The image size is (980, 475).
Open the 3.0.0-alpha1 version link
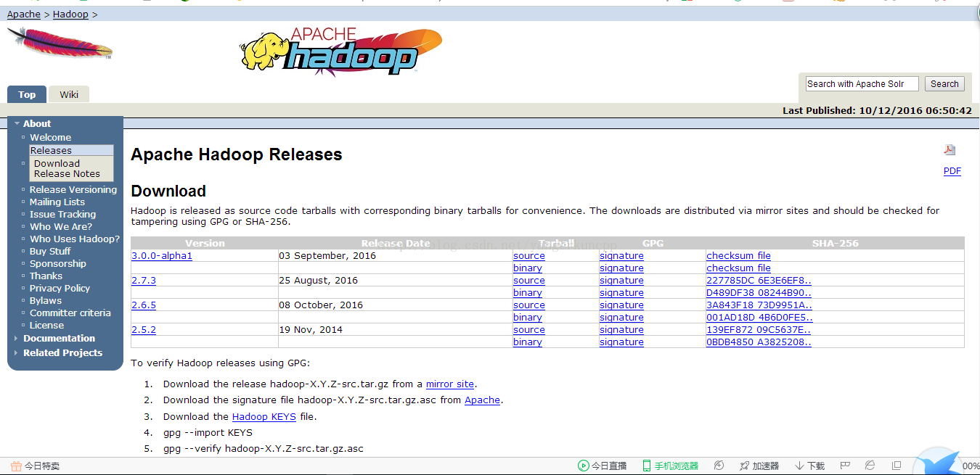[x=162, y=256]
